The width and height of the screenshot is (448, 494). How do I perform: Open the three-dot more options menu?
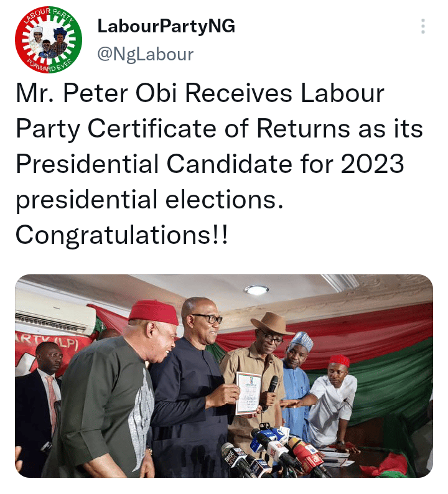click(x=423, y=27)
